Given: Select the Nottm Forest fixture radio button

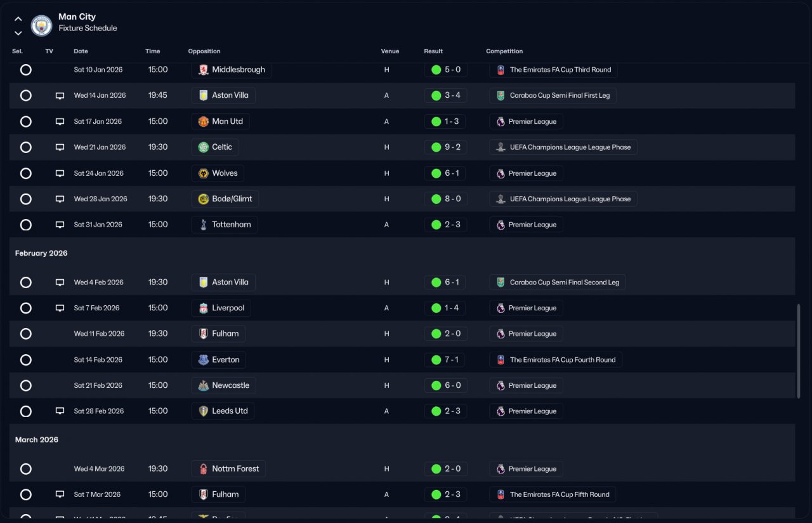Looking at the screenshot, I should [x=26, y=469].
